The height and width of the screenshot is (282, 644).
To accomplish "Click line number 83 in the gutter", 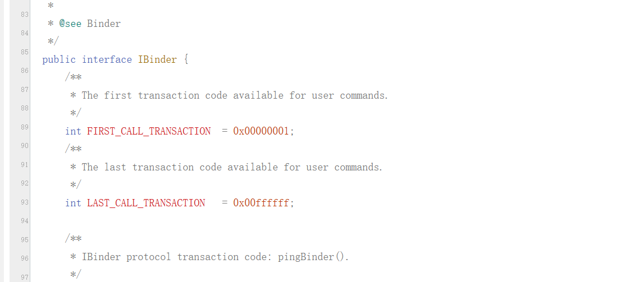I will pos(25,14).
